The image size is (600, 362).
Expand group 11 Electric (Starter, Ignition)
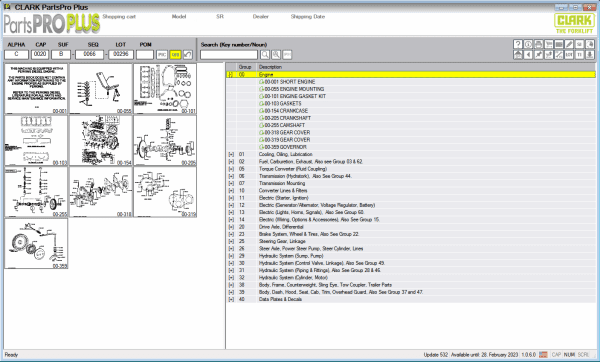(231, 198)
